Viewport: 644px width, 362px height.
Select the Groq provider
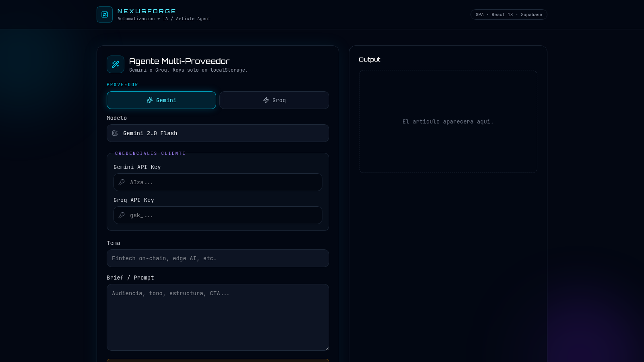coord(274,100)
